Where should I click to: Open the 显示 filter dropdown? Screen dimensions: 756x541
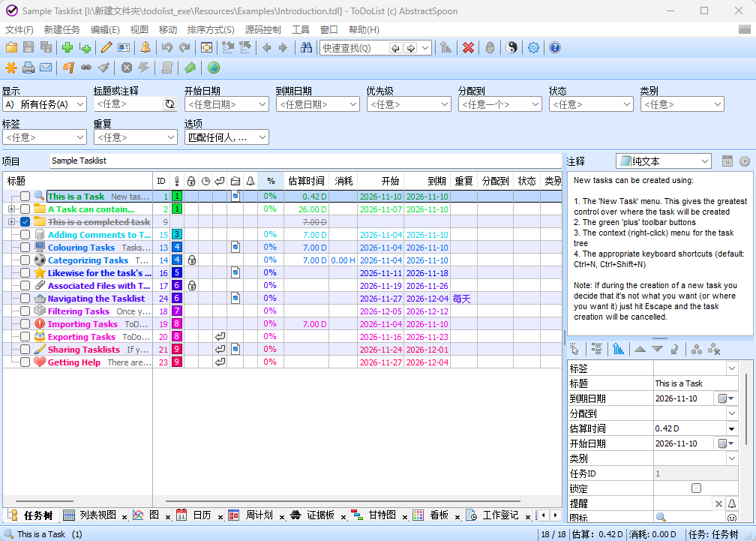coord(44,104)
